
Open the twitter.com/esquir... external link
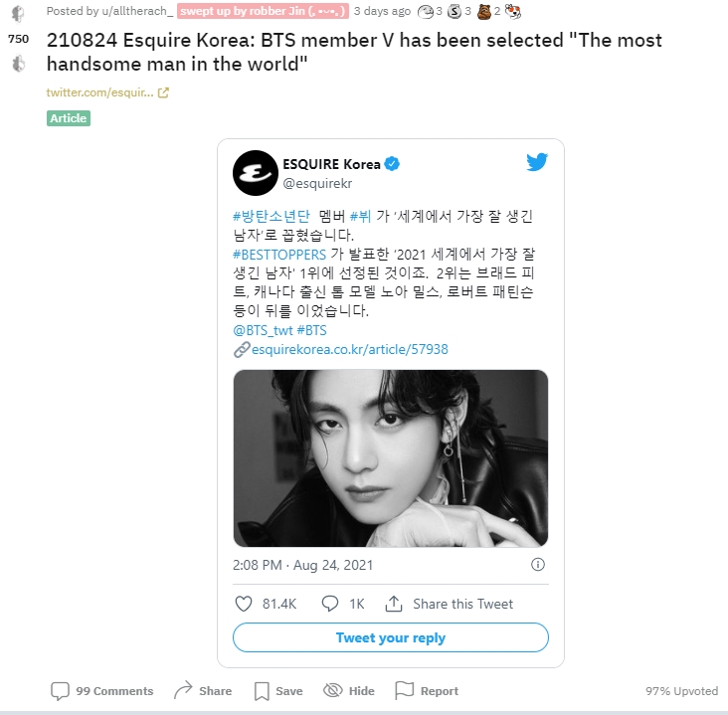click(107, 92)
